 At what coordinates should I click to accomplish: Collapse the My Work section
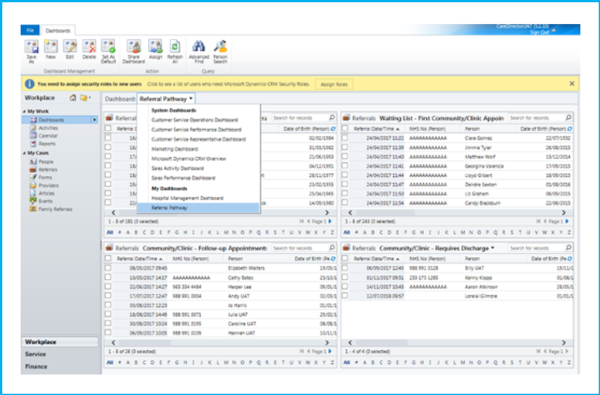24,111
